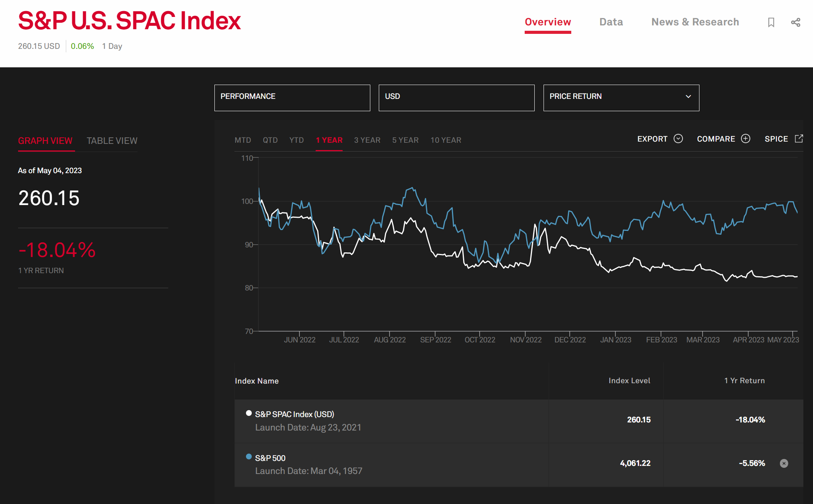Click the blue S&P 500 legend dot
The height and width of the screenshot is (504, 813).
249,457
